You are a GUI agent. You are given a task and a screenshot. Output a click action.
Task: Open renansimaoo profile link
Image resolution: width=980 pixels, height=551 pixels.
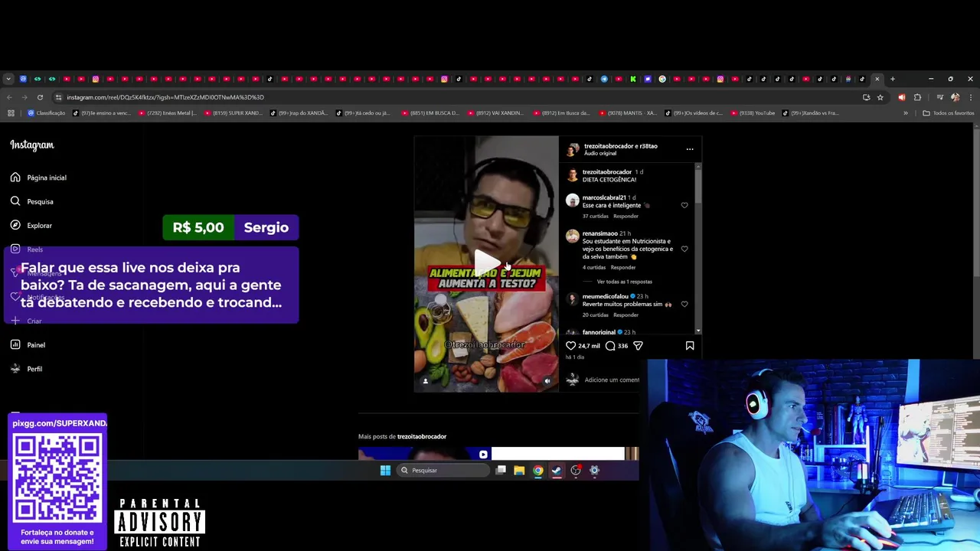pyautogui.click(x=600, y=233)
